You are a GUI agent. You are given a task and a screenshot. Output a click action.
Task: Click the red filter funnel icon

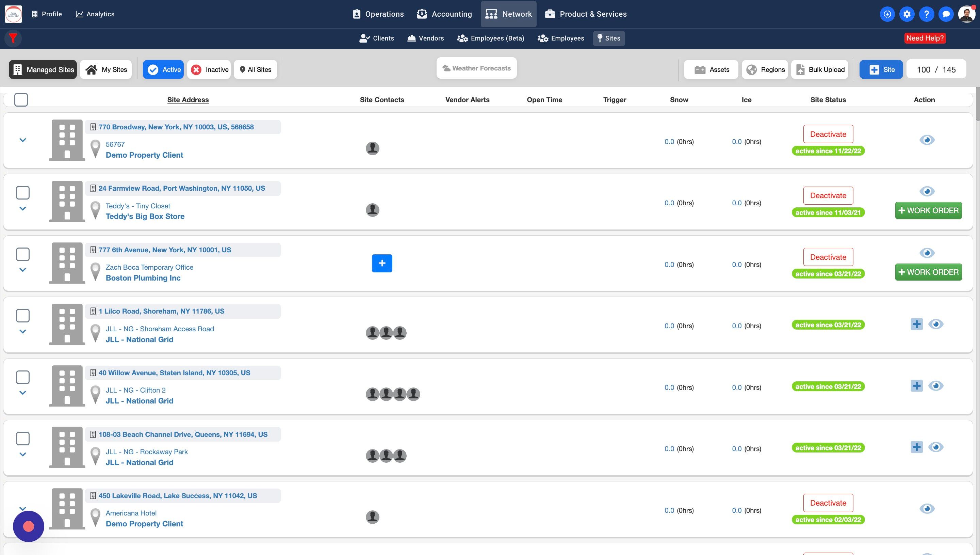(x=13, y=38)
